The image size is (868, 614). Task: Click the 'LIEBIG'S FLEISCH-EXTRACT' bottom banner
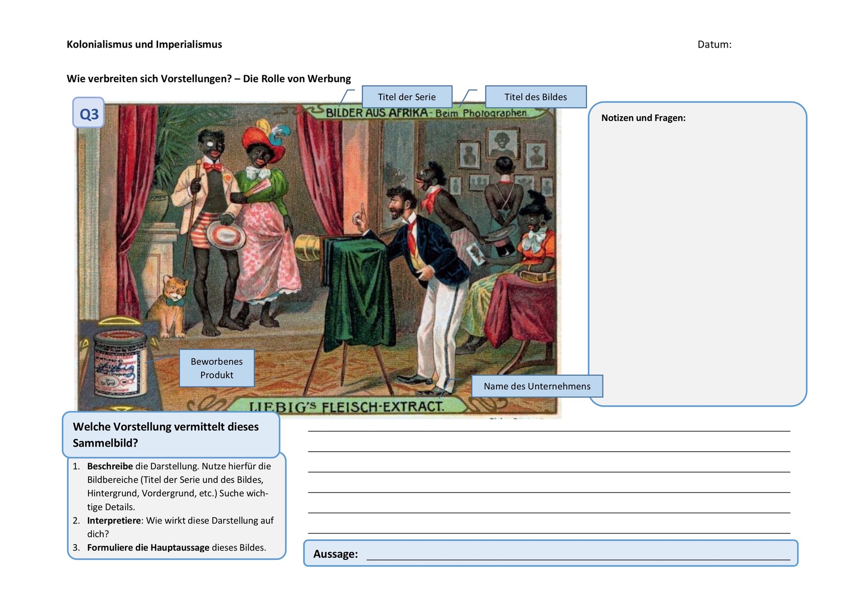click(x=346, y=407)
